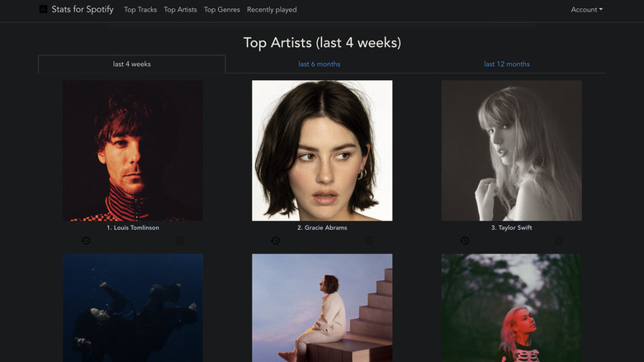
Task: Open the Top Tracks page
Action: [x=140, y=10]
